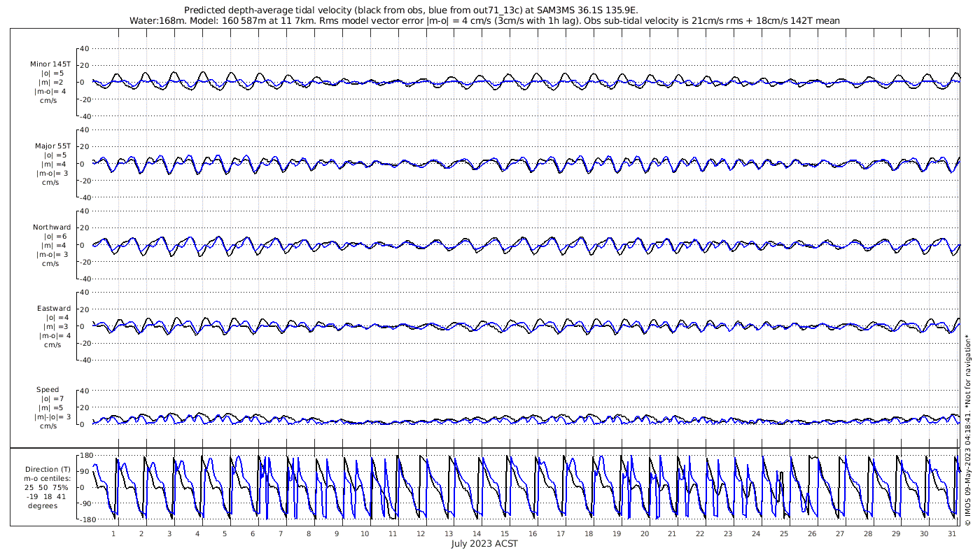Click day "31" on the date axis
The width and height of the screenshot is (980, 560).
[x=951, y=533]
